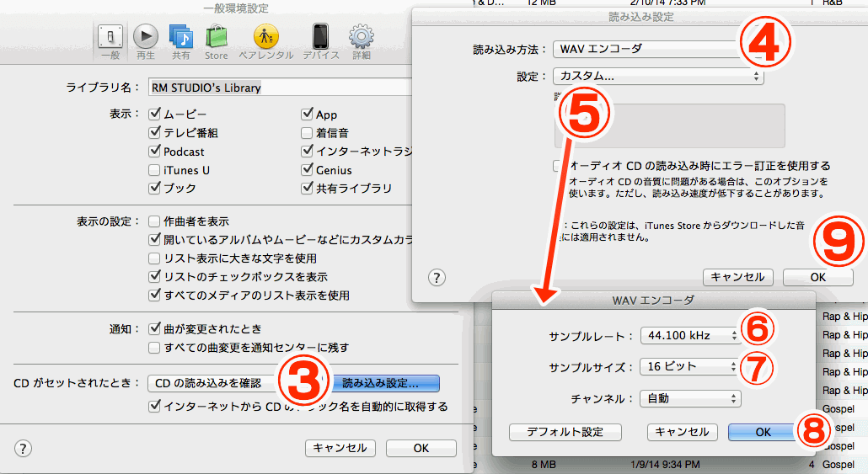Open the channel (チャンネル) 自動 dropdown

pos(690,398)
